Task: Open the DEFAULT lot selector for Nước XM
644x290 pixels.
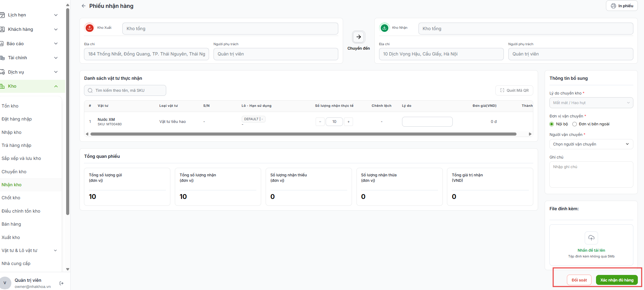Action: click(x=254, y=119)
